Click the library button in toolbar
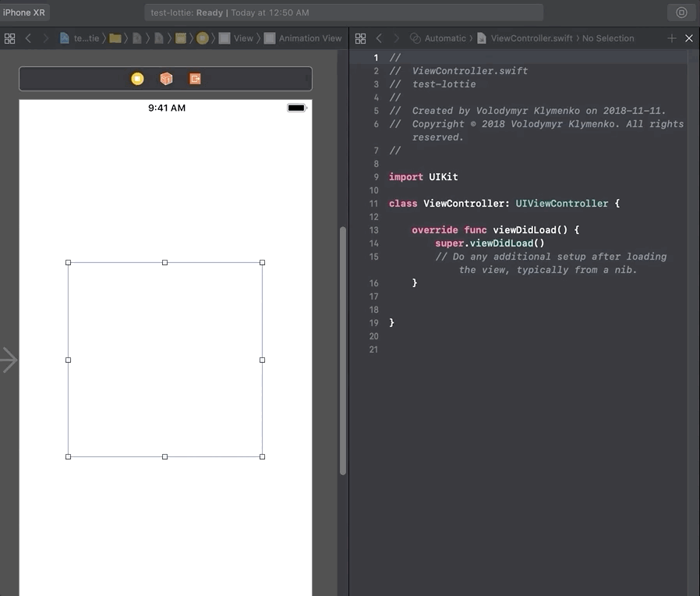The height and width of the screenshot is (596, 700). pos(681,12)
